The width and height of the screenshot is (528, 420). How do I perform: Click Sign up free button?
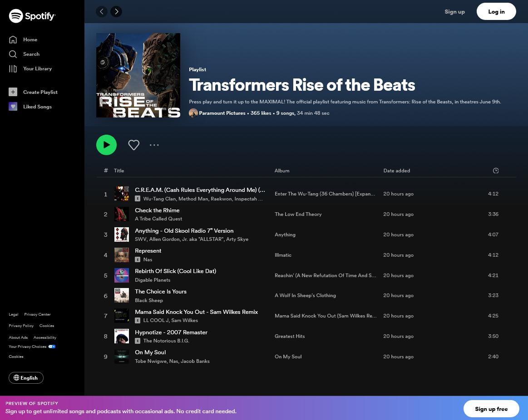point(491,409)
